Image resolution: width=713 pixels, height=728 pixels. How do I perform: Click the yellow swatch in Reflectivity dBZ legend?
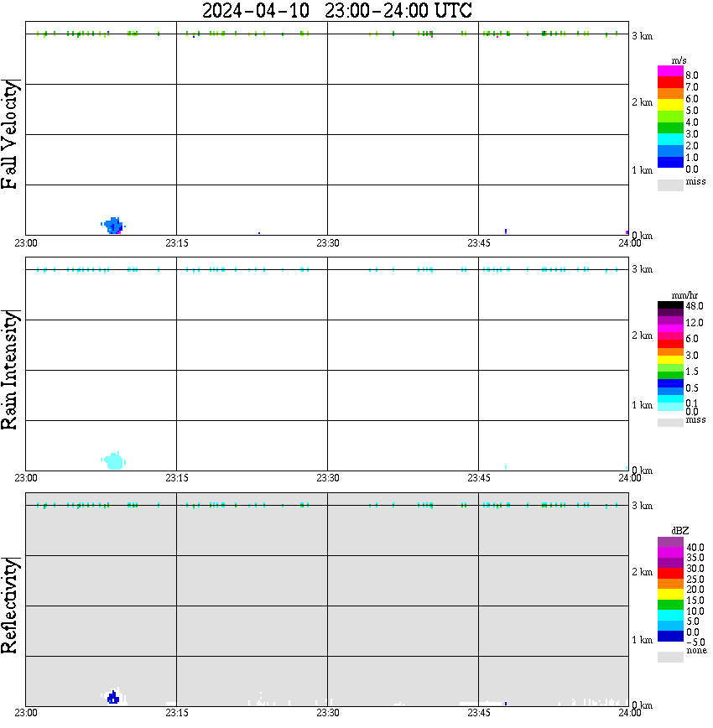click(x=670, y=595)
